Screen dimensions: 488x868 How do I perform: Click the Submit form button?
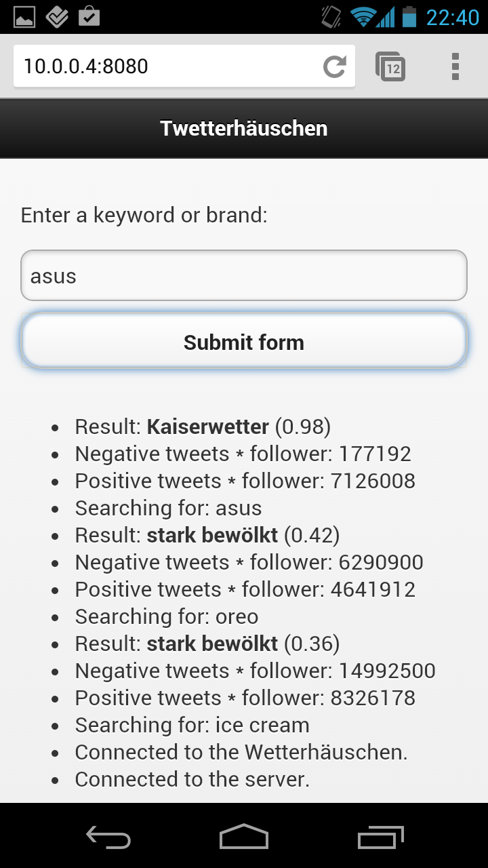(244, 342)
